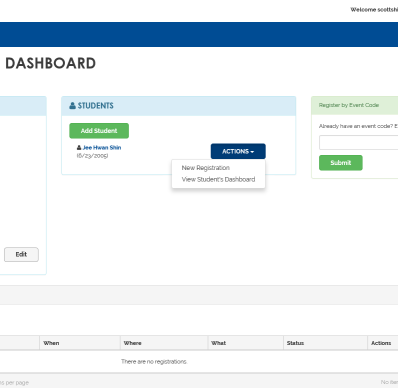Image resolution: width=398 pixels, height=388 pixels.
Task: Click the Register by Event Code heading
Action: tap(349, 105)
